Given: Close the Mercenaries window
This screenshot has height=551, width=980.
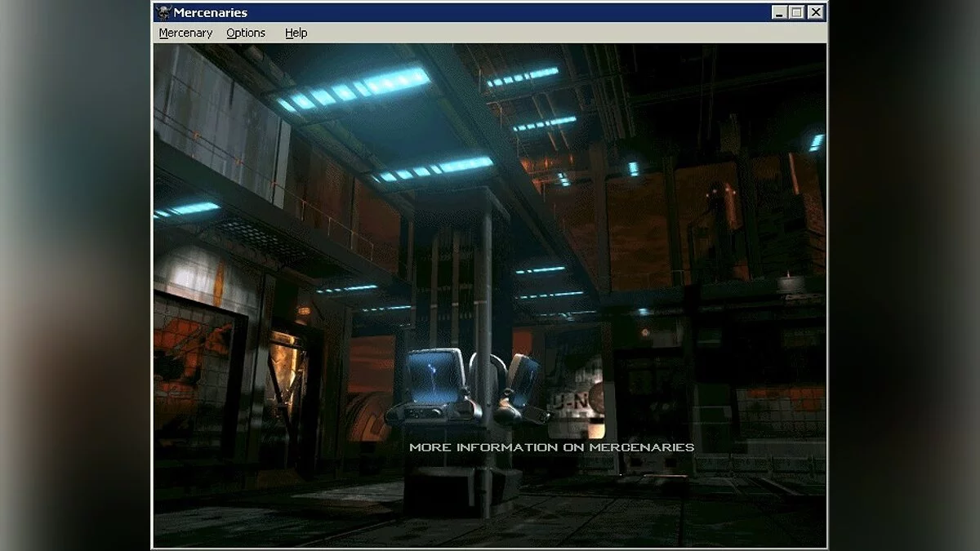Looking at the screenshot, I should click(x=814, y=12).
